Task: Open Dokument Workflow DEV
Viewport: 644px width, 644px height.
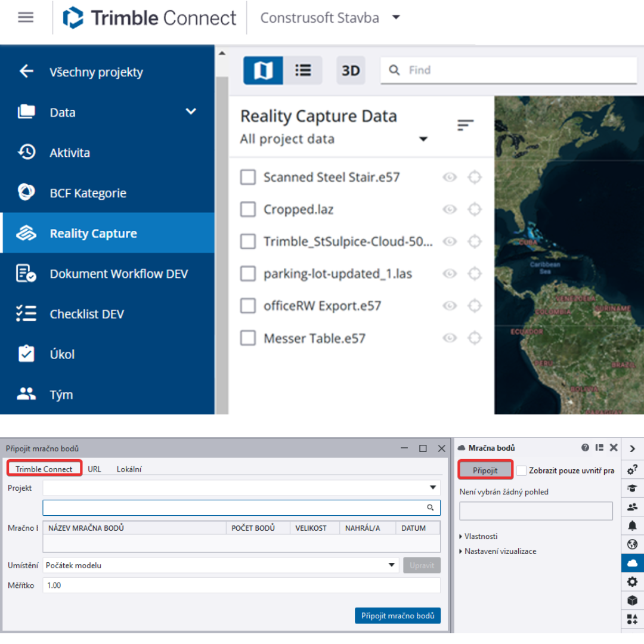Action: pyautogui.click(x=119, y=274)
